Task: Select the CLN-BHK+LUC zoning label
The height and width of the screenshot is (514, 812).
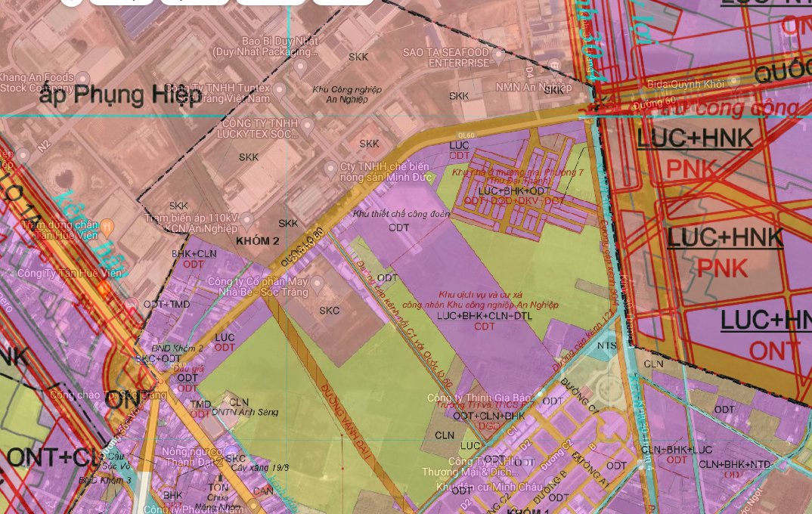Action: [x=677, y=450]
